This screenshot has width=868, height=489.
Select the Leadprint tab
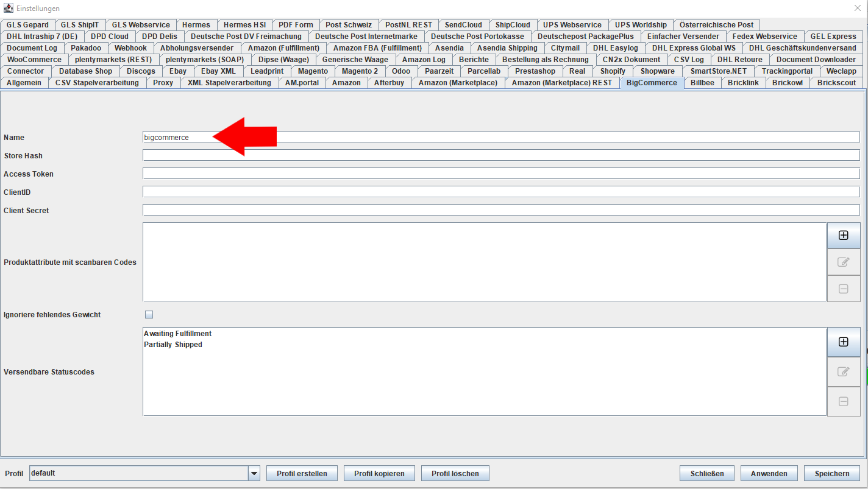(x=267, y=71)
